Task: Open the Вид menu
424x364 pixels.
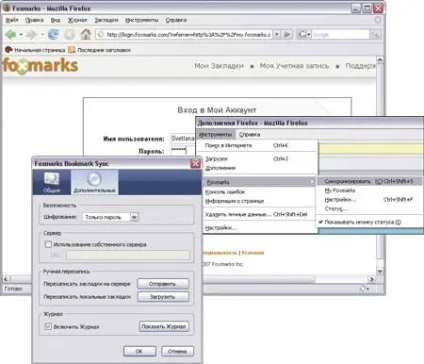Action: (x=55, y=20)
